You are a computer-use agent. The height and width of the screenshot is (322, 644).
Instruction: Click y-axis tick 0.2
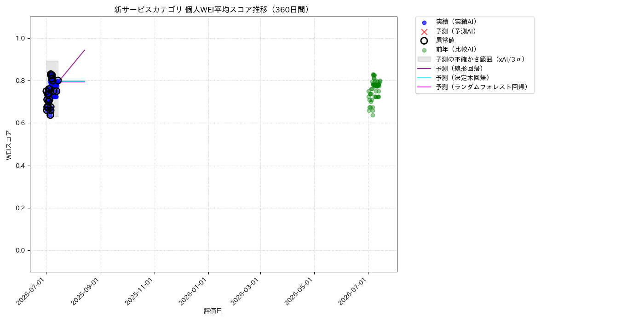pos(21,208)
